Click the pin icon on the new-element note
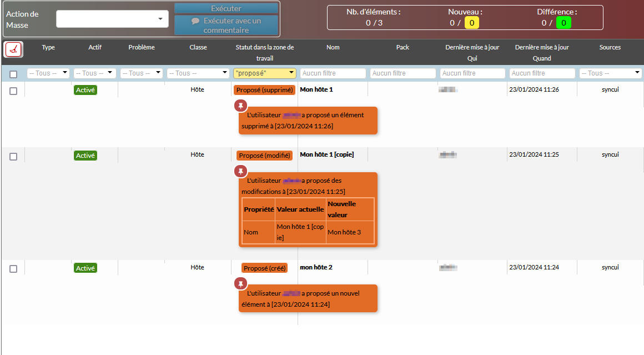The image size is (644, 355). 240,283
